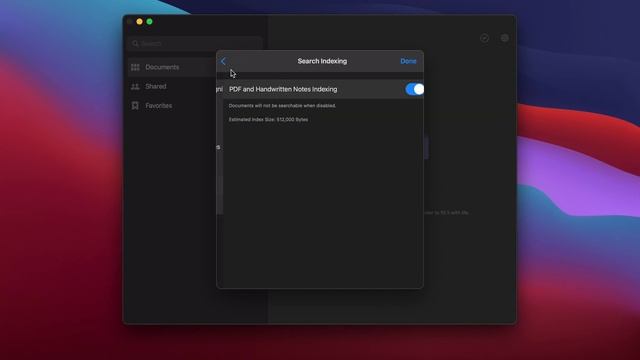
Task: Select 'Documents will not be searchable' note
Action: tap(282, 106)
